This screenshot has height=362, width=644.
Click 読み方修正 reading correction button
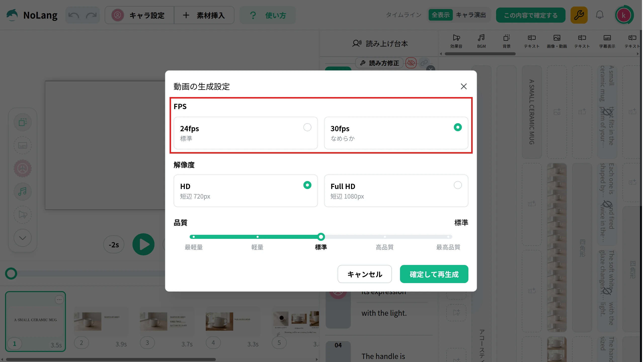[x=379, y=63]
